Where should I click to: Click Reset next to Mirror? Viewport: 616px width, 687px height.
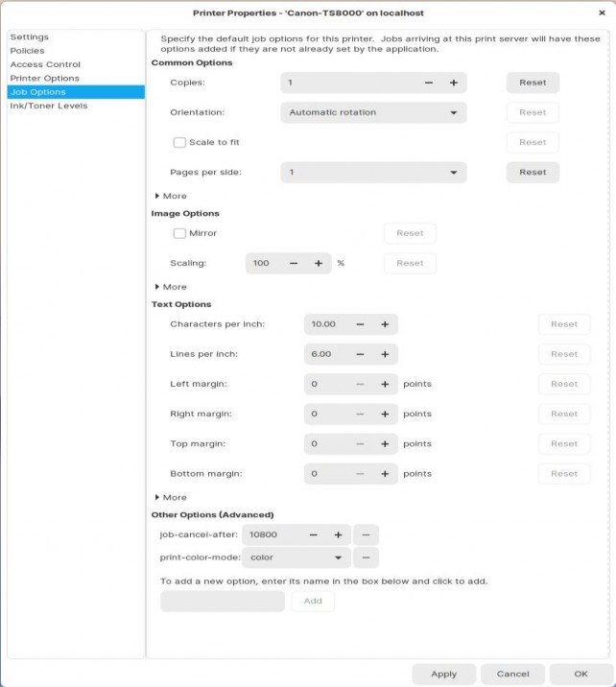[x=410, y=233]
